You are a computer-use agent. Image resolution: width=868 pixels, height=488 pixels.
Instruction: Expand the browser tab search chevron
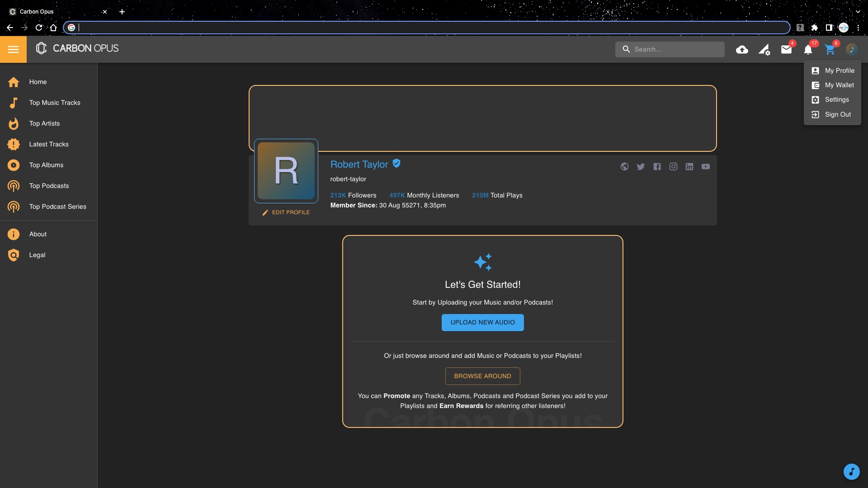pyautogui.click(x=858, y=12)
